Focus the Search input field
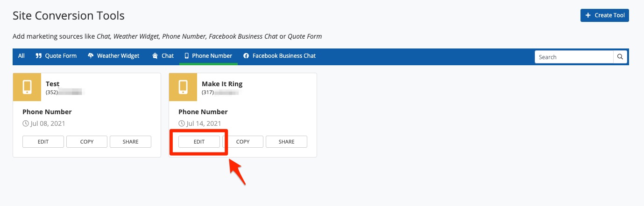Screen dimensions: 644x206 [574, 57]
